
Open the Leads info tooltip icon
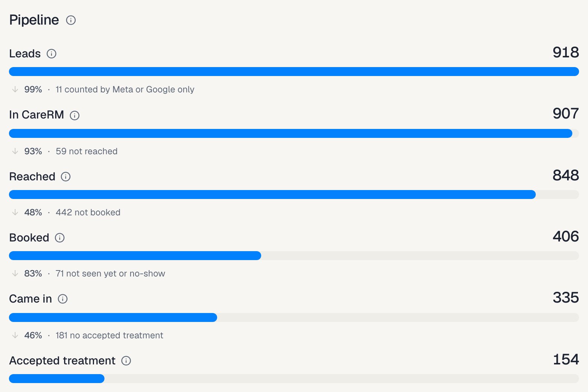tap(51, 54)
